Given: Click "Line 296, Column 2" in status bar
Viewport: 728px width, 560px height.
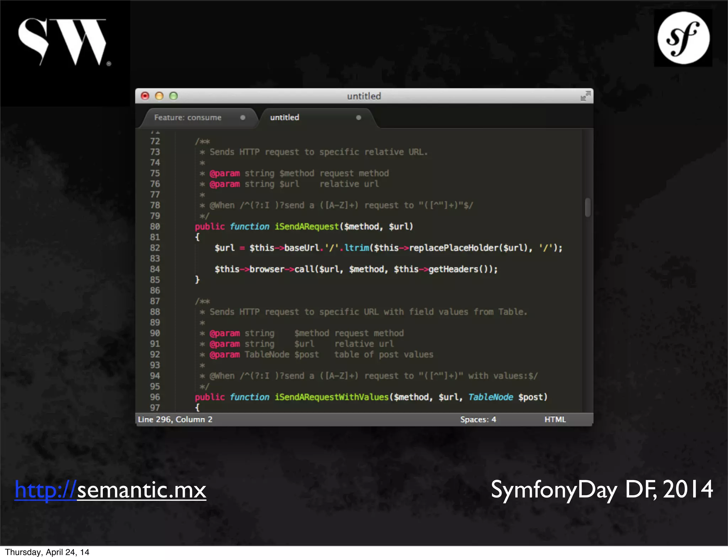Looking at the screenshot, I should pyautogui.click(x=175, y=419).
